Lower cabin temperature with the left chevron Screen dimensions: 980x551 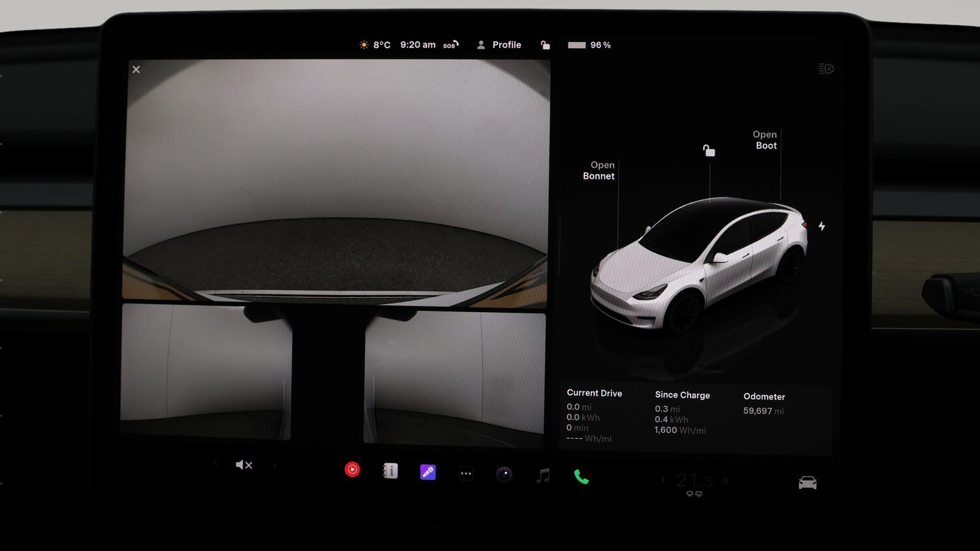coord(662,480)
